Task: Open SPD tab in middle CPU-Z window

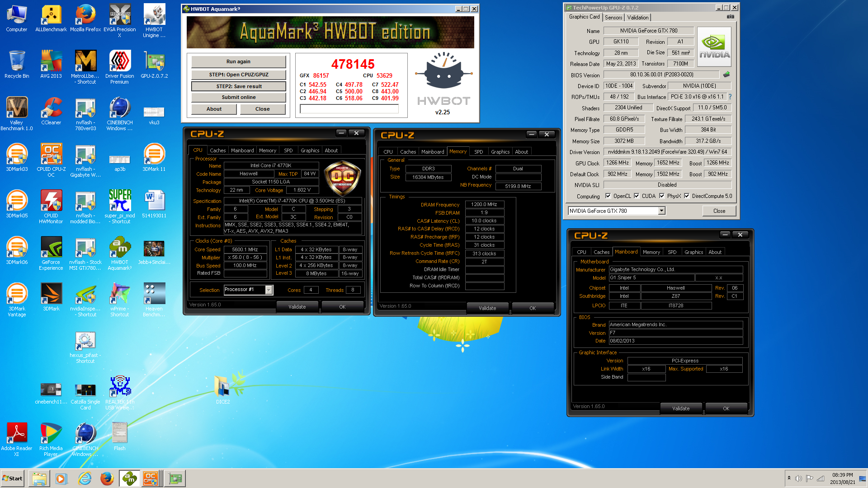Action: point(479,152)
